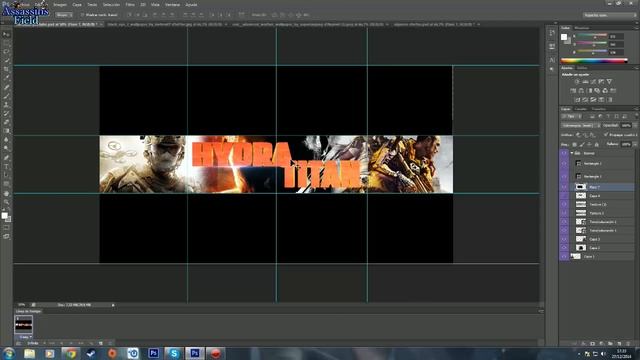This screenshot has width=640, height=360.
Task: Open the Ventana menu
Action: click(172, 4)
